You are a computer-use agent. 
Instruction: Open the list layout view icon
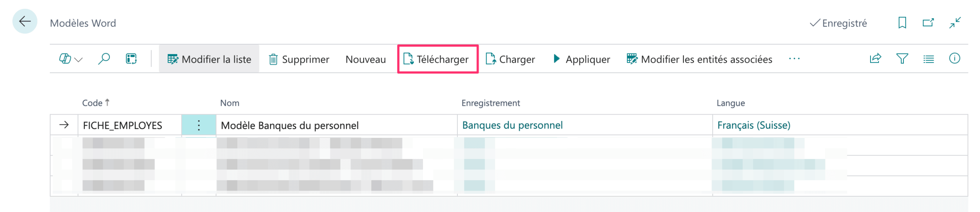[x=928, y=59]
